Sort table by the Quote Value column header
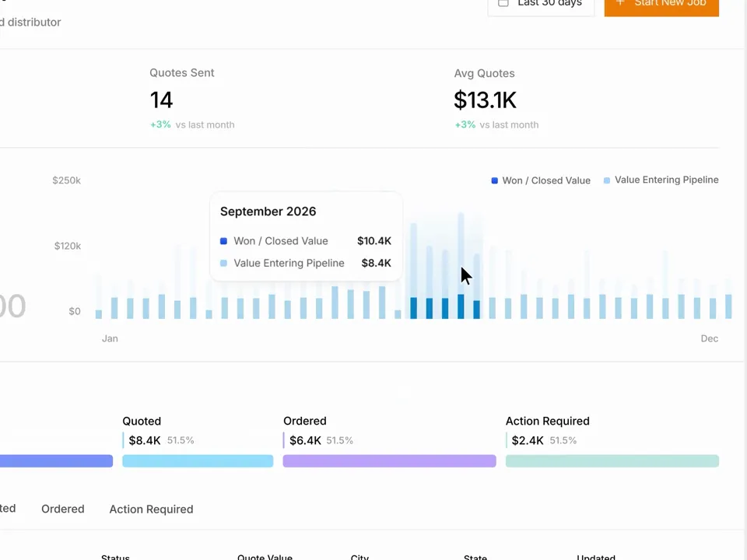The width and height of the screenshot is (747, 560). tap(265, 557)
